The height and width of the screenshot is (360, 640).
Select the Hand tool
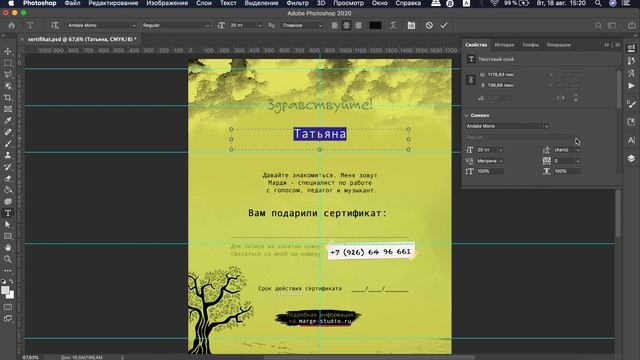pos(8,247)
